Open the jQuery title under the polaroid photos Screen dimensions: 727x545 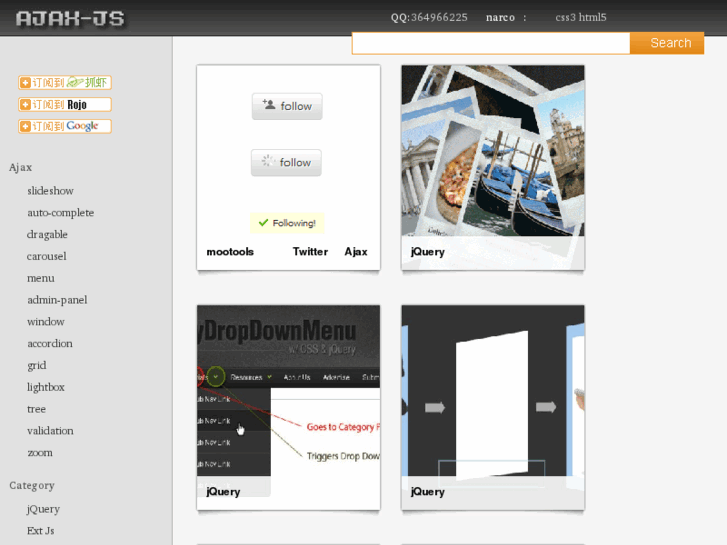pyautogui.click(x=427, y=252)
